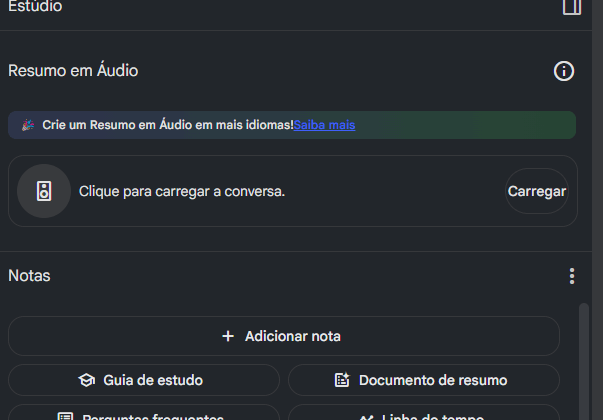603x420 pixels.
Task: Create the Documento de resumo
Action: pyautogui.click(x=432, y=380)
